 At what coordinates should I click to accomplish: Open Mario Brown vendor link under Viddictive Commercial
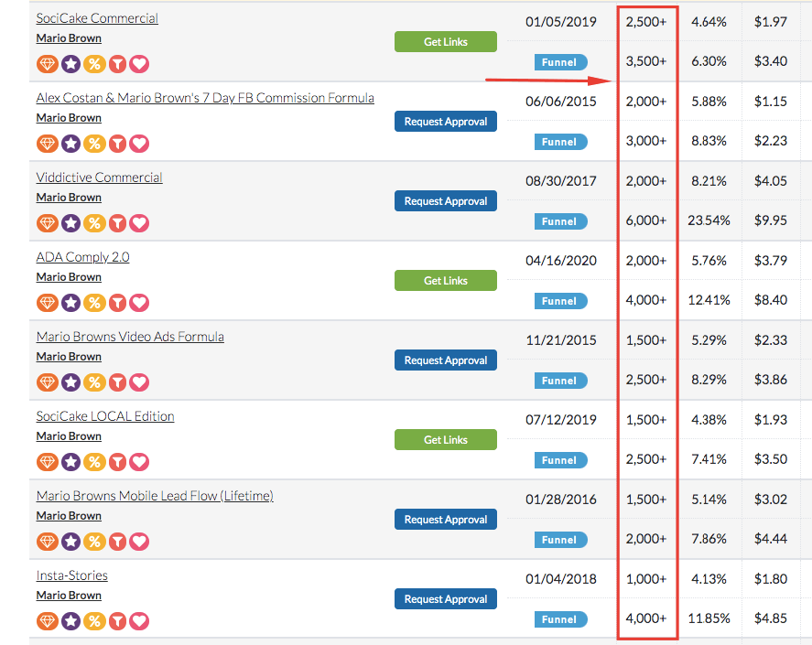(69, 198)
